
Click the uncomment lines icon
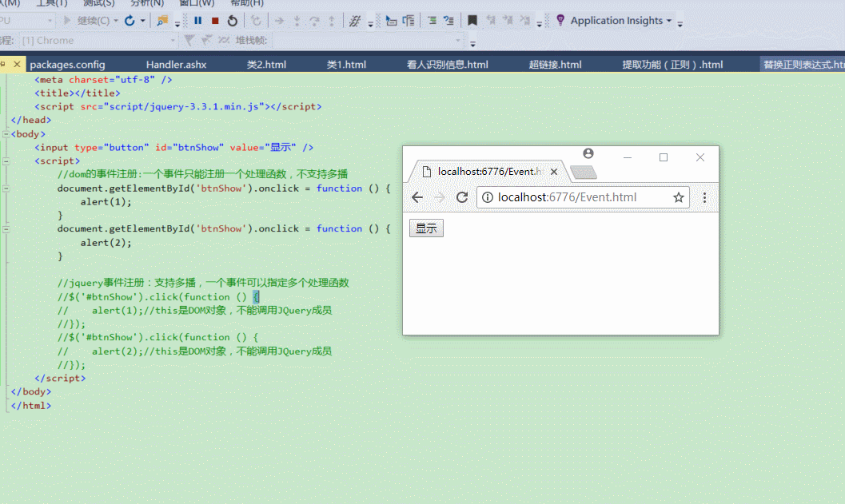coord(448,21)
